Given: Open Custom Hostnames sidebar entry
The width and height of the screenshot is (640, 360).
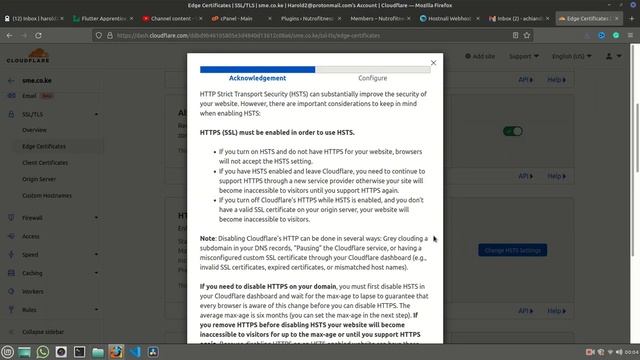Looking at the screenshot, I should 47,196.
